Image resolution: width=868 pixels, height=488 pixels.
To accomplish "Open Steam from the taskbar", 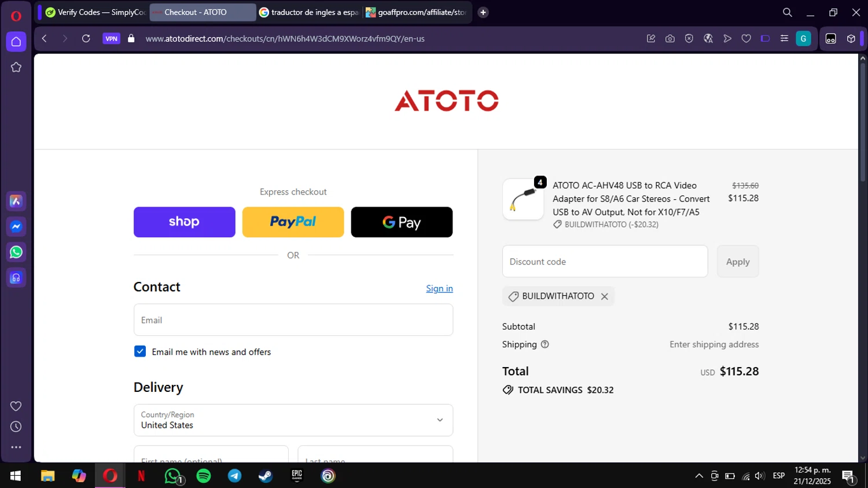I will click(x=266, y=476).
